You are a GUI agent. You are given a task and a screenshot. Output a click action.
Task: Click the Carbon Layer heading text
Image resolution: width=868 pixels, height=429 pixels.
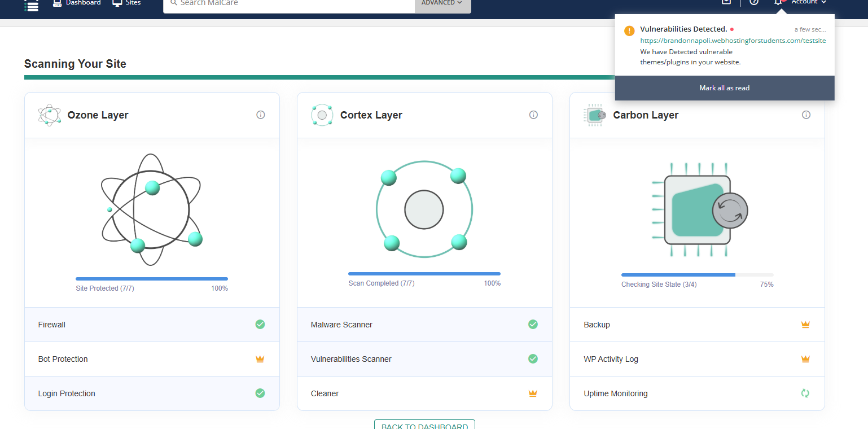646,115
